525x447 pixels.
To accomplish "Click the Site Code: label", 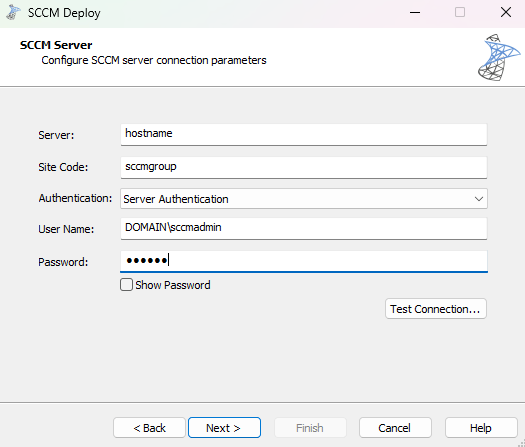I will 63,167.
